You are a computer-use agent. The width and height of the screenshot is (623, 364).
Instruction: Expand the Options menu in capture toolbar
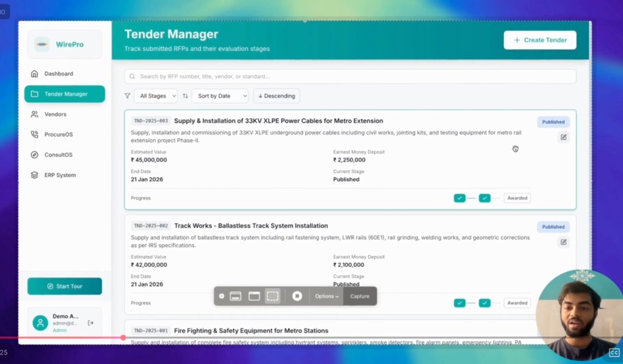(327, 296)
